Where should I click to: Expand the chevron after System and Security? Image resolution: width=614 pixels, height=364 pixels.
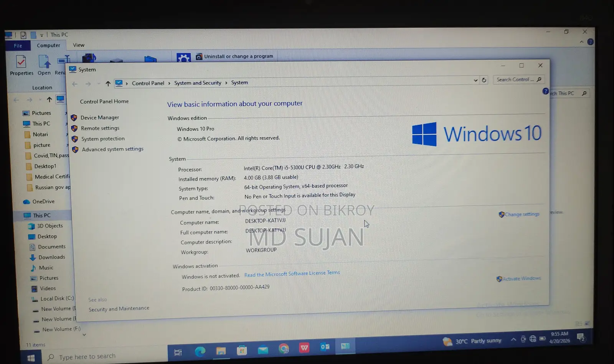(226, 82)
